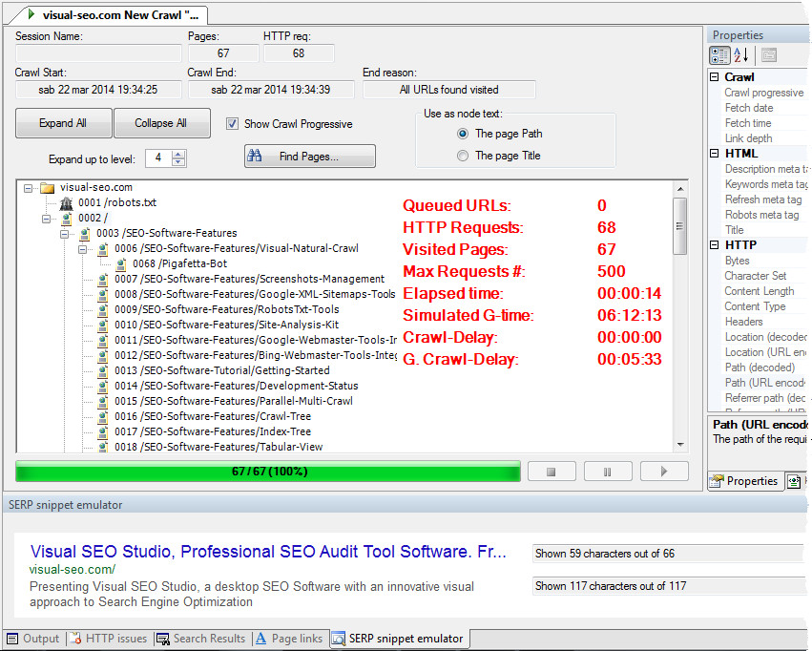Switch to the Output tab

pyautogui.click(x=33, y=640)
